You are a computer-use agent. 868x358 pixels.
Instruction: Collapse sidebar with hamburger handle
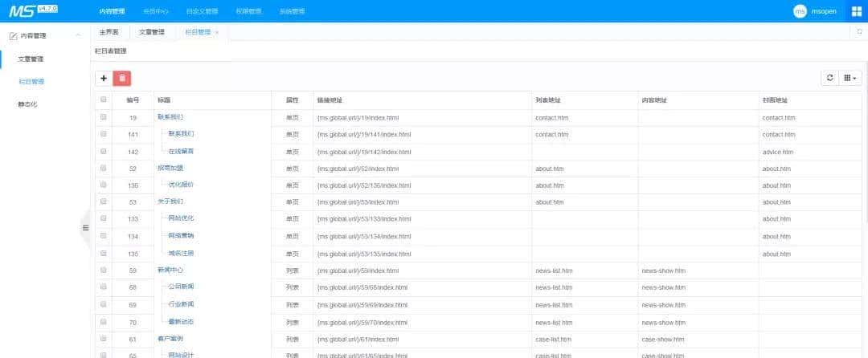(85, 228)
